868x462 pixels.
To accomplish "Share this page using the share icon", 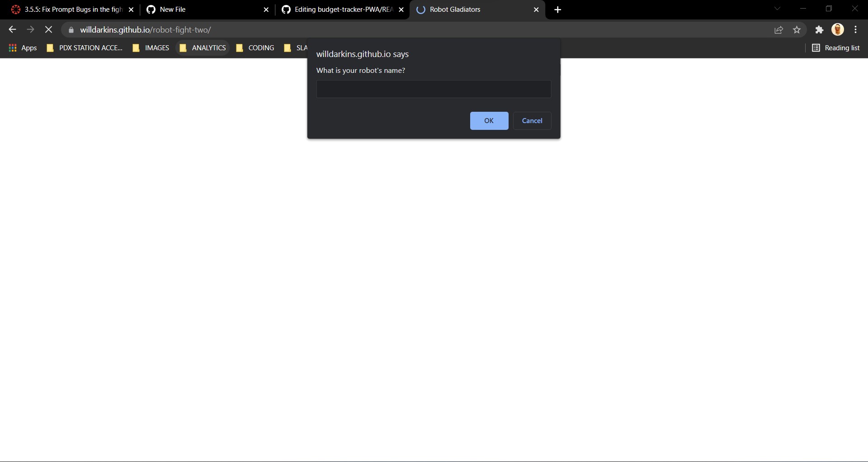I will click(x=778, y=30).
